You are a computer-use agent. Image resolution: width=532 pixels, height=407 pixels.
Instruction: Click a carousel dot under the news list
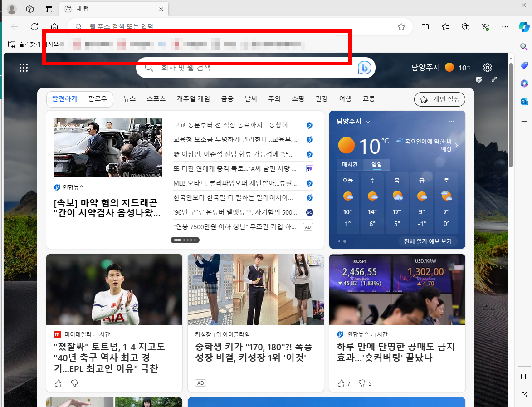185,240
